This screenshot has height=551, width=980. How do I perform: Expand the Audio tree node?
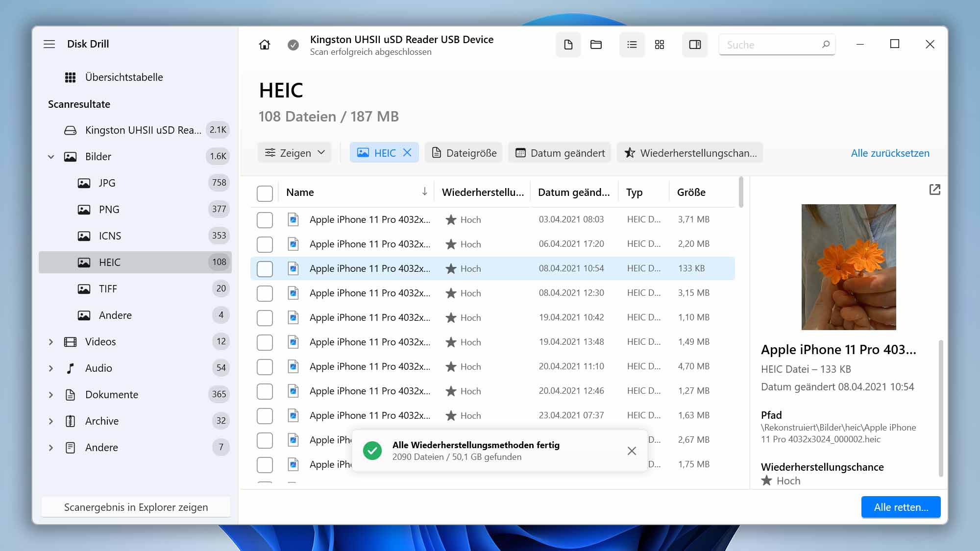tap(51, 368)
